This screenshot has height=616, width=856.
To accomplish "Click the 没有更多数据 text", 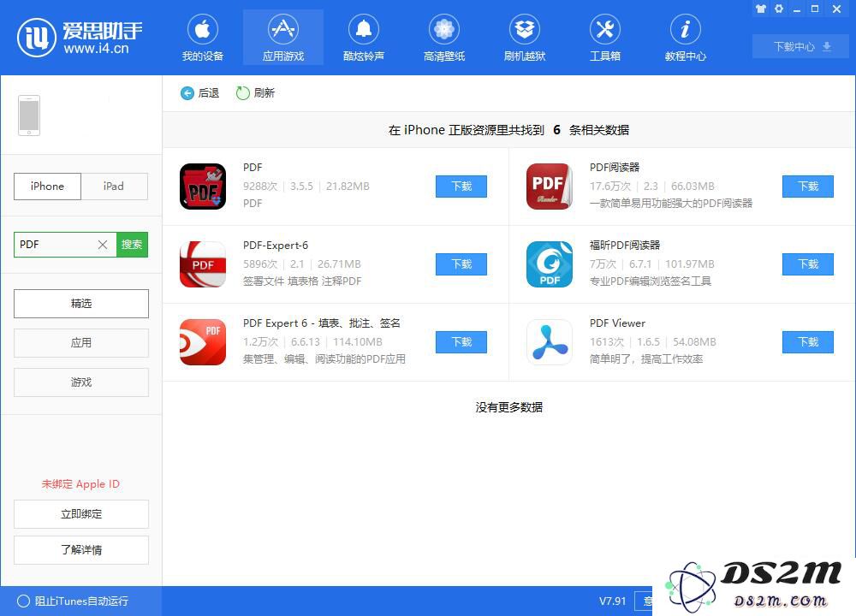I will (508, 407).
